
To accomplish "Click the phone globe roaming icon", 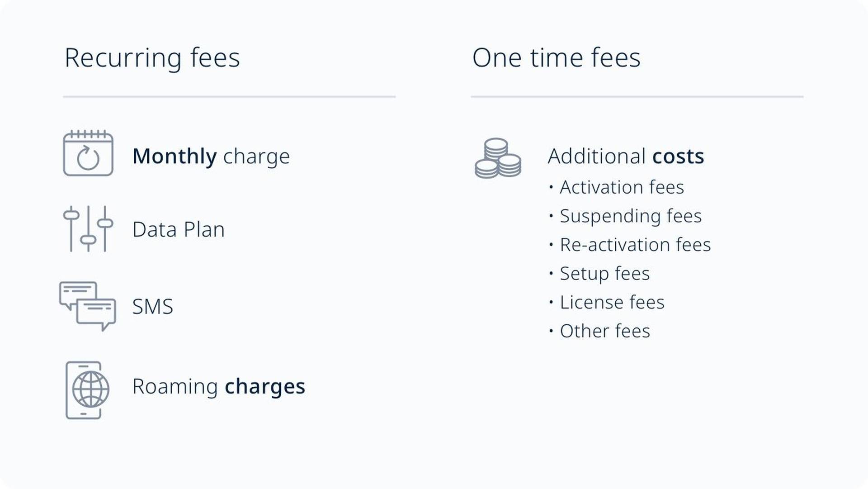I will click(88, 390).
